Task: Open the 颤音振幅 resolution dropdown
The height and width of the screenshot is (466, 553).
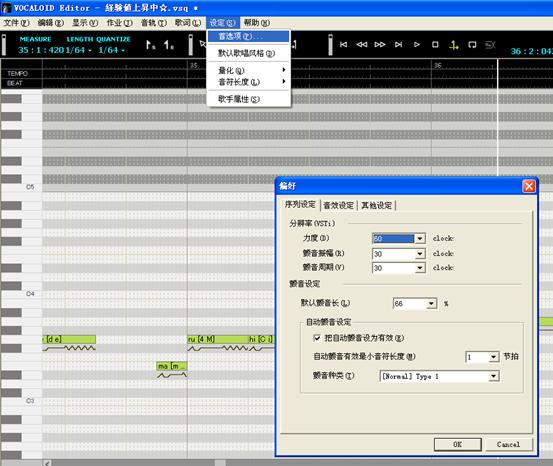Action: 420,254
